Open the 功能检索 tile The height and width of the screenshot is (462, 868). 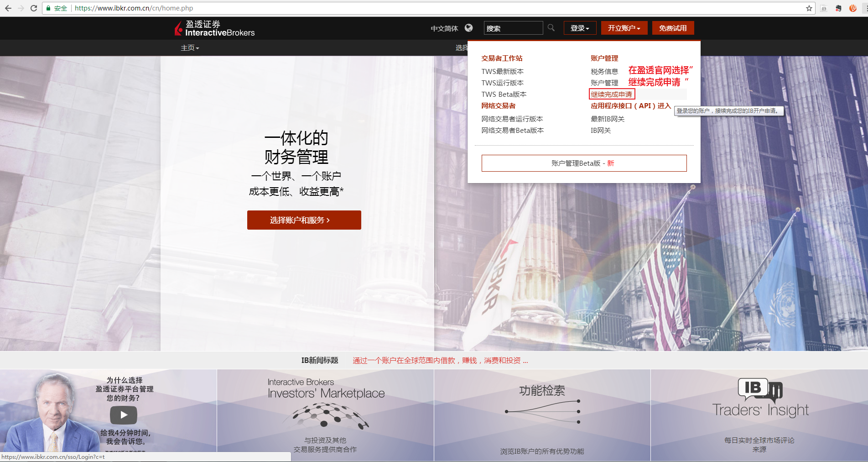(542, 415)
